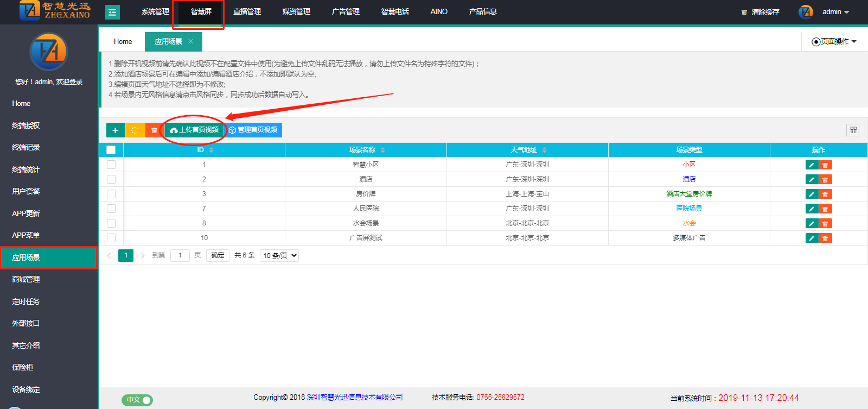Click the 管理首页视频 button
Image resolution: width=868 pixels, height=409 pixels.
click(x=253, y=130)
